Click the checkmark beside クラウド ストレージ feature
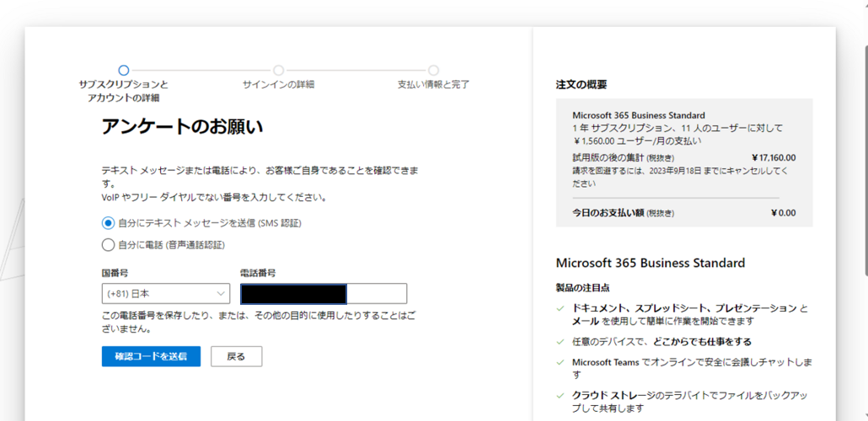This screenshot has height=421, width=868. (560, 396)
